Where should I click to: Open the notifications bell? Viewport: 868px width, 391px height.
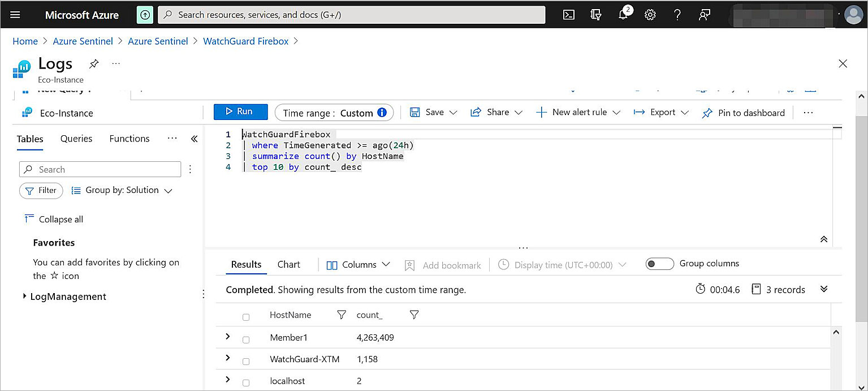tap(623, 15)
